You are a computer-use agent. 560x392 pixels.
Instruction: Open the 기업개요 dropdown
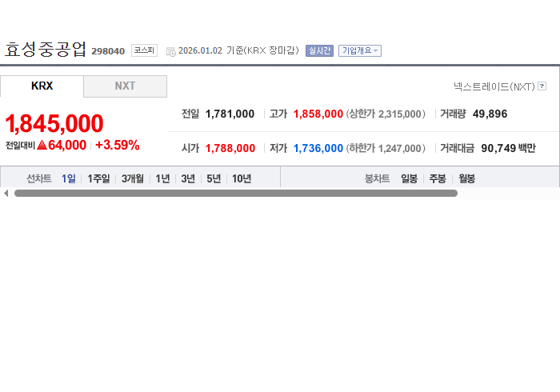click(360, 50)
